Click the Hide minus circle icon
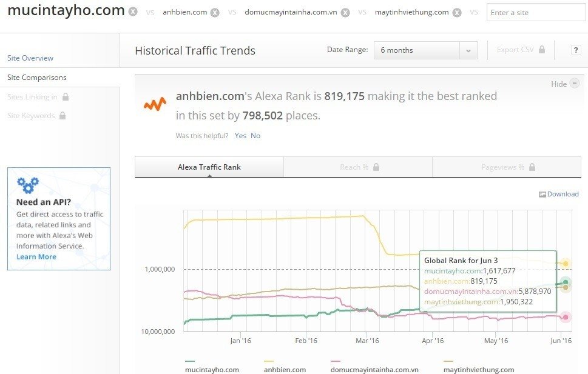Screen dimensions: 588x374 [x=575, y=83]
